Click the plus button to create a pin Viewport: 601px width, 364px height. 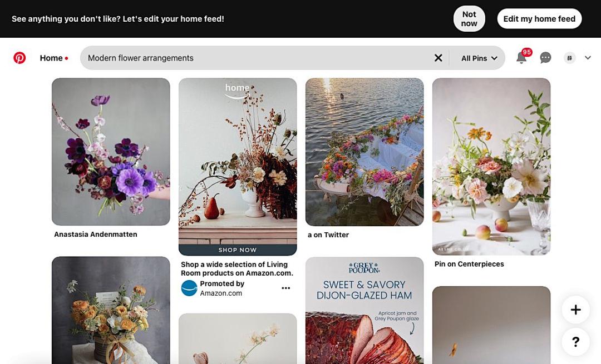576,310
